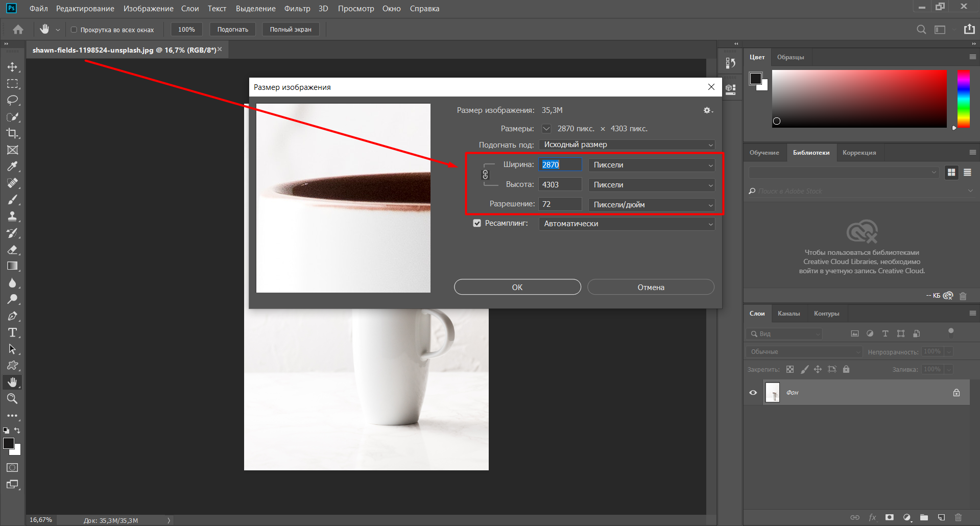
Task: Delete layer with trash icon in Layers panel
Action: 958,517
